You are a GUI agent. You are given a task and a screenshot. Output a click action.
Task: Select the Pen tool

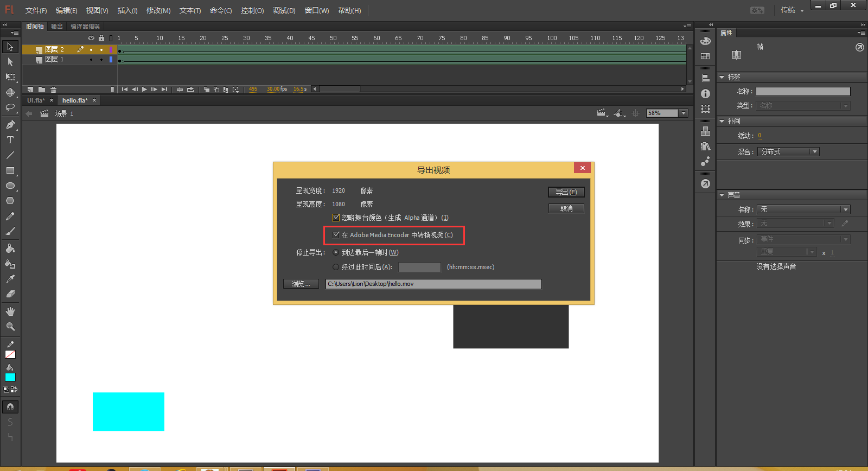(x=10, y=125)
